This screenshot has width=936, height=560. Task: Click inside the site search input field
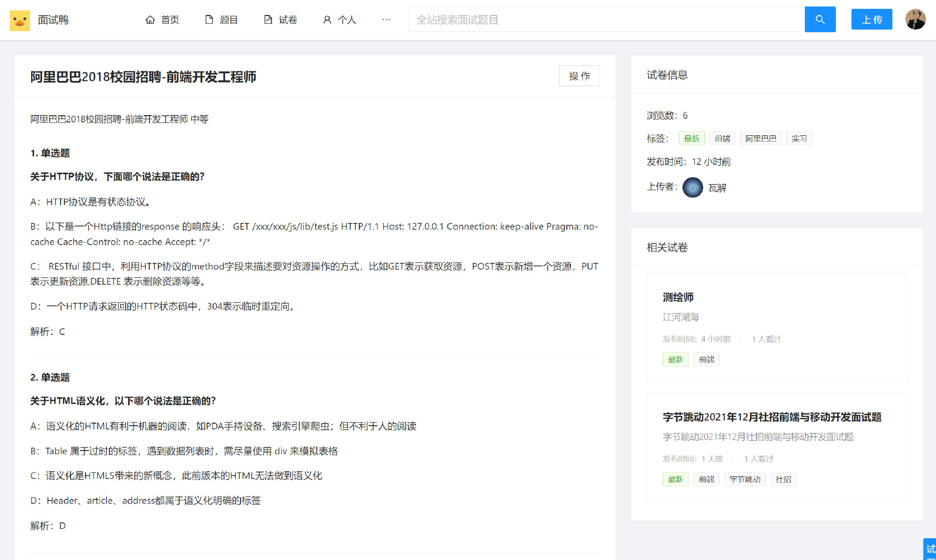click(570, 19)
